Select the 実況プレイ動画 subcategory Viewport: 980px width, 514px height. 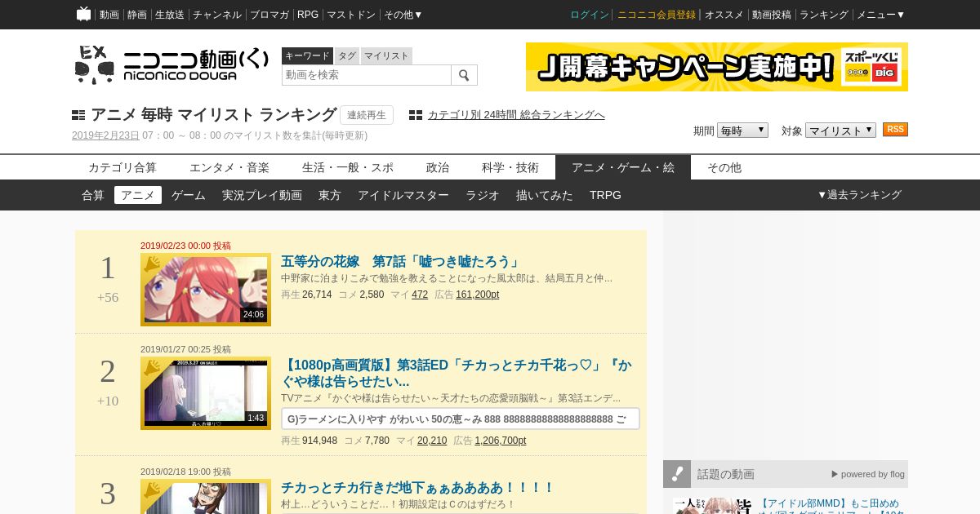point(262,195)
